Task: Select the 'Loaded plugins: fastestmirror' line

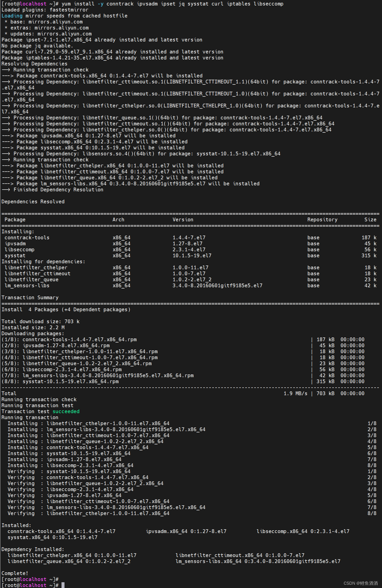Action: [45, 10]
